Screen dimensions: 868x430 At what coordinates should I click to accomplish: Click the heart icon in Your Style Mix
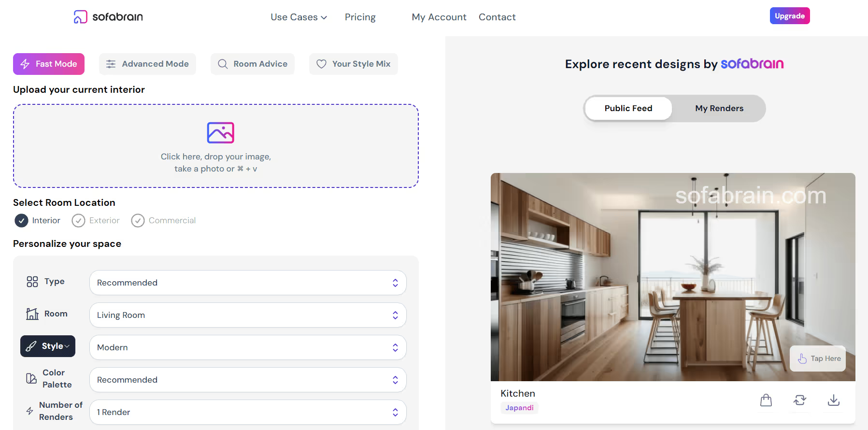tap(321, 64)
